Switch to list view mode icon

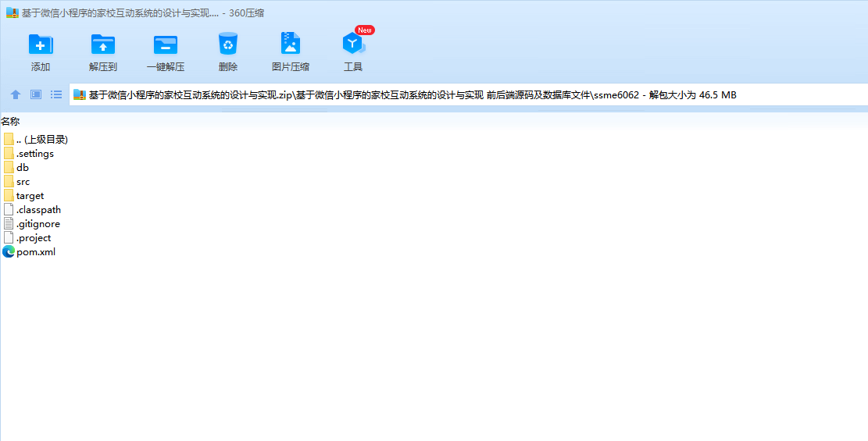56,94
